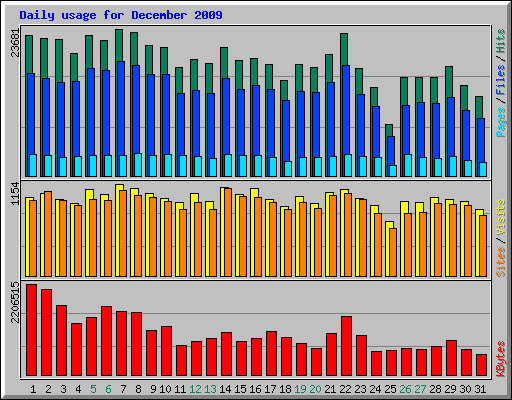Click day label 7 on the x-axis
This screenshot has width=512, height=400.
point(123,389)
